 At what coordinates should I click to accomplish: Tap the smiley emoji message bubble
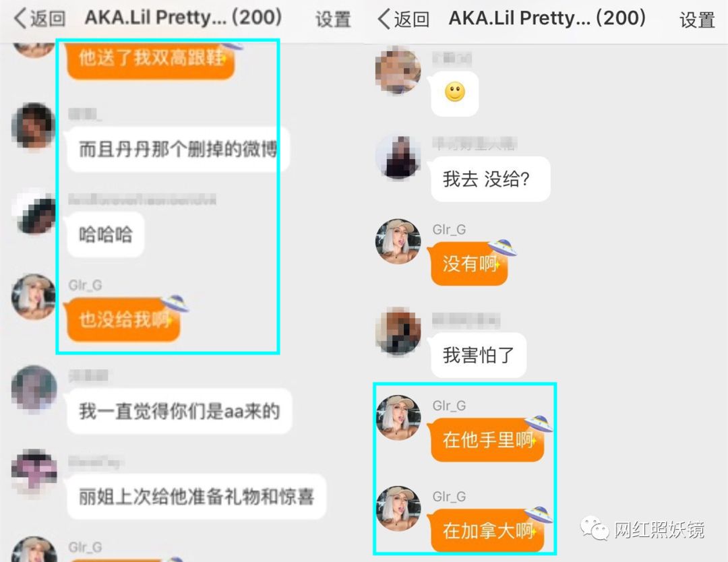[454, 93]
